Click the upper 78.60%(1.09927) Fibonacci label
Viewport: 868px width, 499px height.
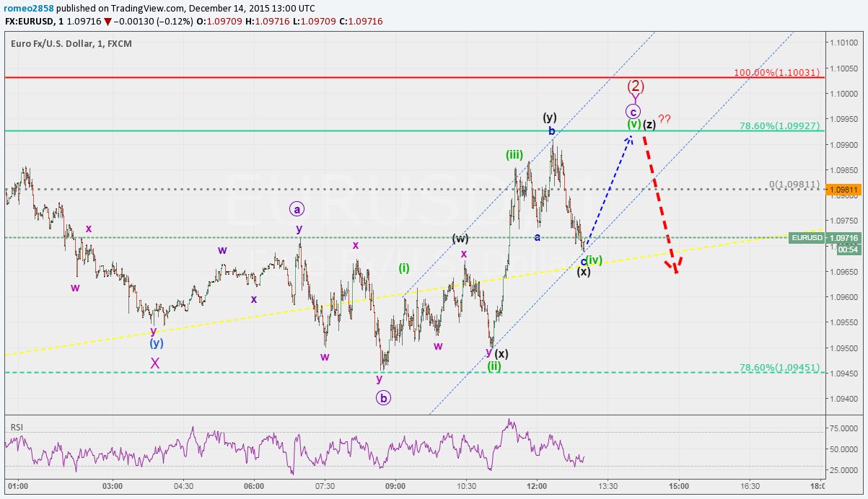(779, 125)
